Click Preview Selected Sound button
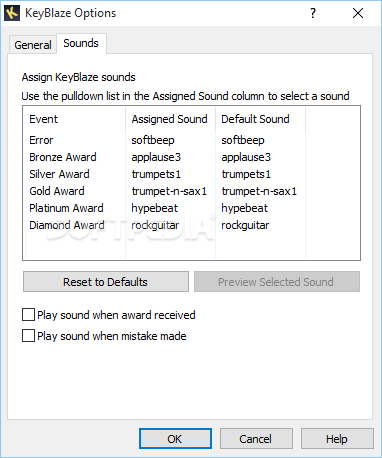This screenshot has width=382, height=458. click(x=277, y=282)
